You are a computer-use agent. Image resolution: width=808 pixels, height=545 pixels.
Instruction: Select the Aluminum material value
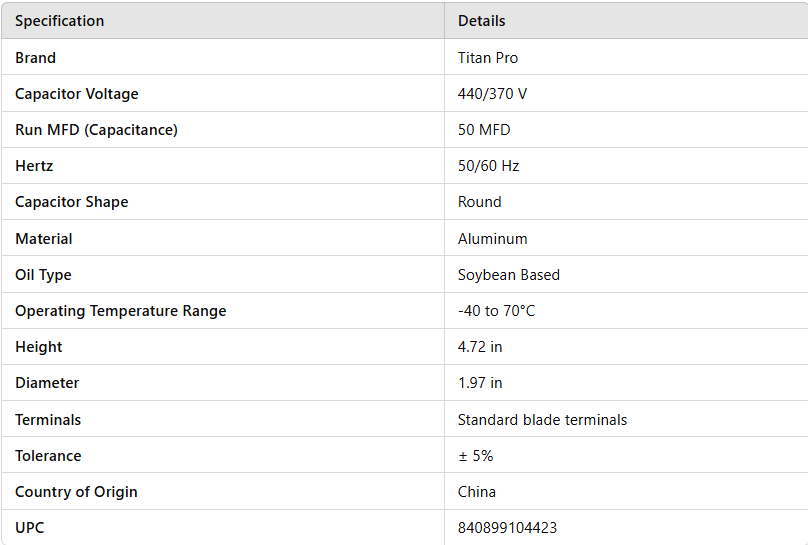[x=492, y=239]
